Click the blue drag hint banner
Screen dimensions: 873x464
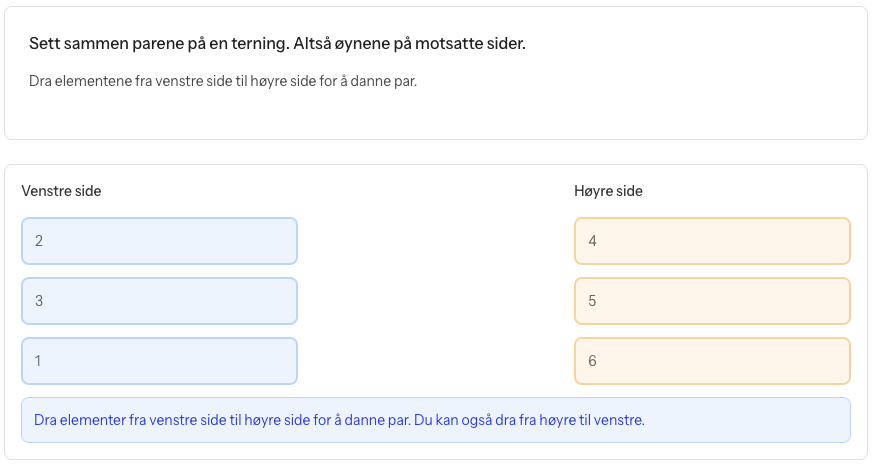pos(435,420)
